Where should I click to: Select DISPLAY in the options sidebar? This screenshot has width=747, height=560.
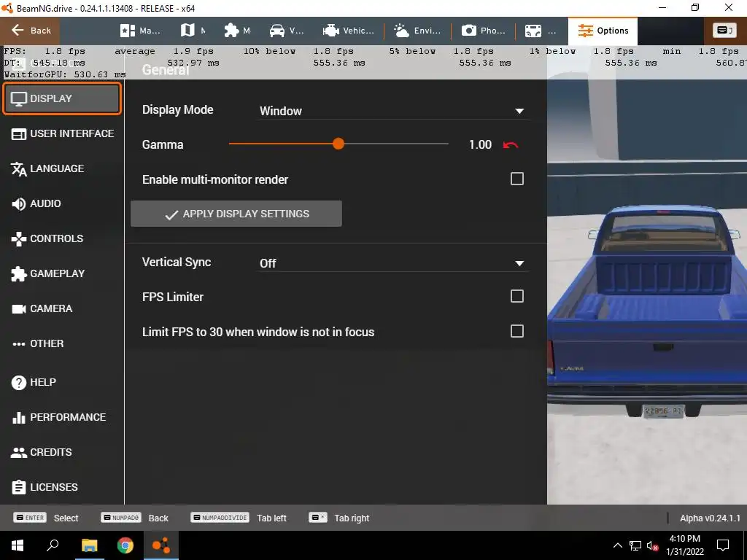(62, 98)
